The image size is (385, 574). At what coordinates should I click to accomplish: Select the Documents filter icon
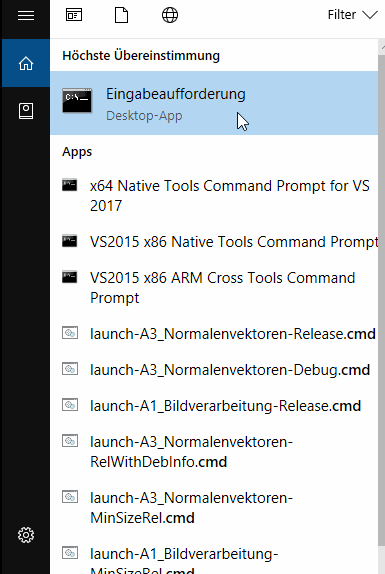[122, 15]
